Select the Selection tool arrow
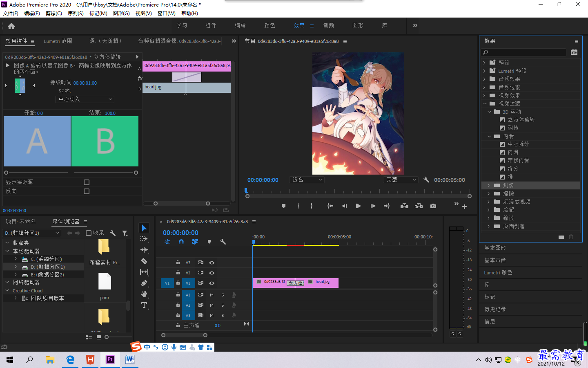Image resolution: width=588 pixels, height=368 pixels. coord(144,228)
